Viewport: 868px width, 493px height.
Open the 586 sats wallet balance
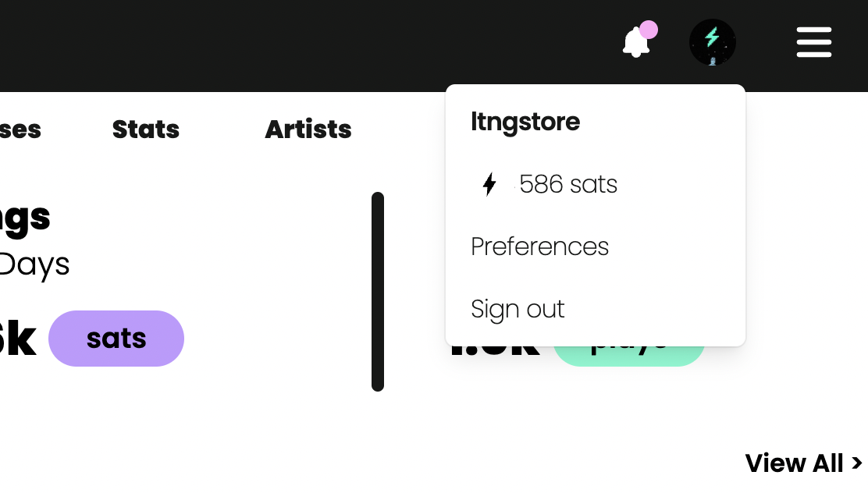[568, 185]
